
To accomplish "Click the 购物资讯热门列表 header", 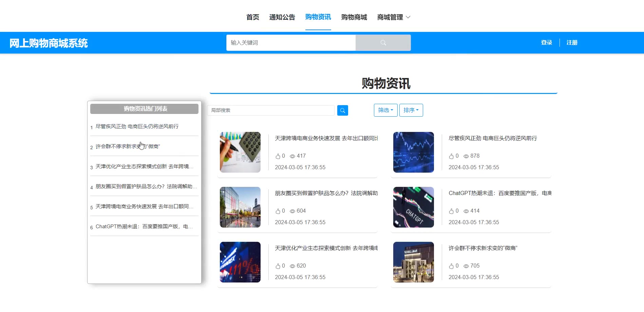I will [145, 109].
